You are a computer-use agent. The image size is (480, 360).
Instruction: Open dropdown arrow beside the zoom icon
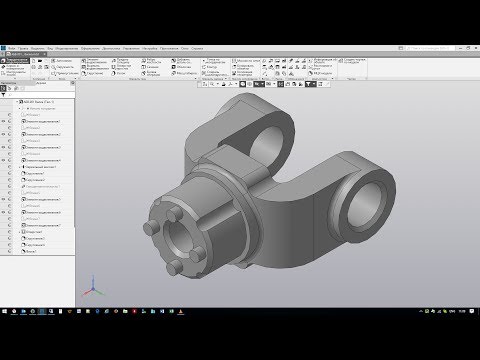(217, 84)
